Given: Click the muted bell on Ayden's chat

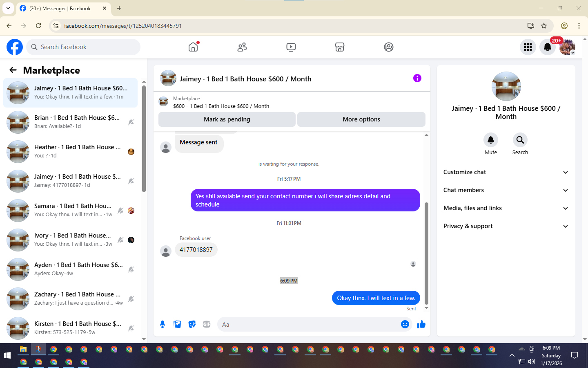Looking at the screenshot, I should (131, 269).
